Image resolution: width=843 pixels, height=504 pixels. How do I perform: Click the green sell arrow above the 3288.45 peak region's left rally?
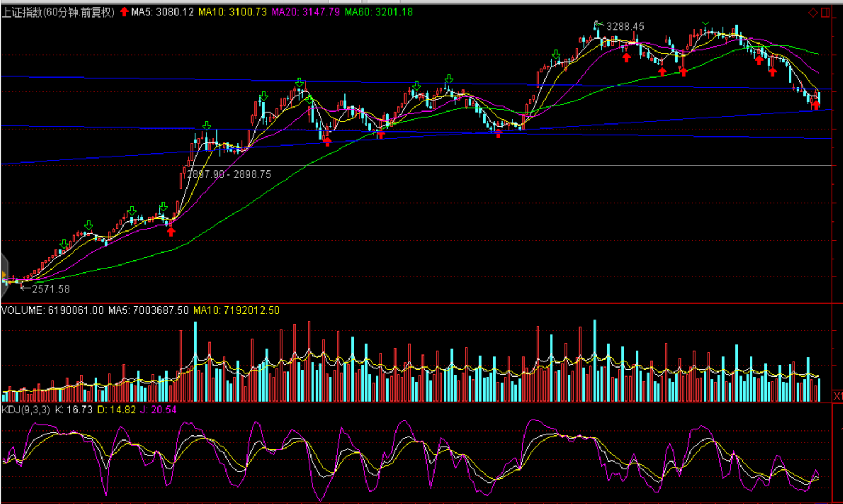coord(556,54)
